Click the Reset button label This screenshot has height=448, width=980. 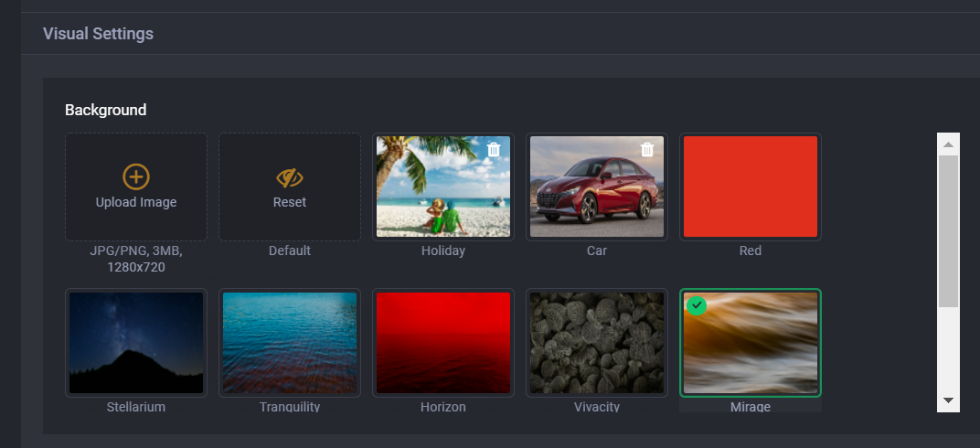coord(289,202)
